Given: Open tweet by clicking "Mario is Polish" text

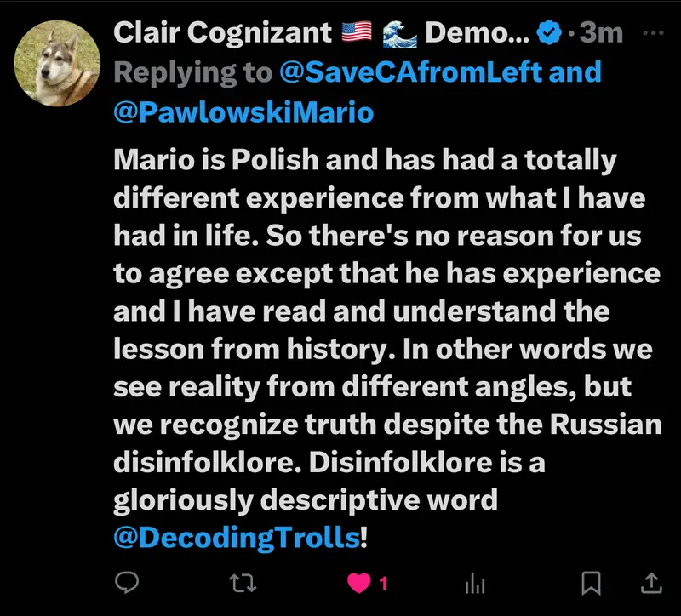Looking at the screenshot, I should click(x=206, y=159).
